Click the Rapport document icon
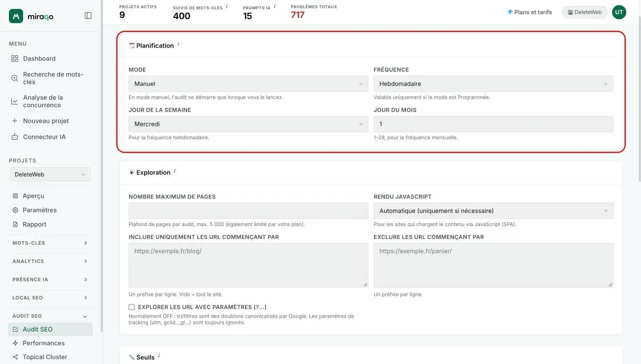The image size is (641, 364). pyautogui.click(x=16, y=224)
